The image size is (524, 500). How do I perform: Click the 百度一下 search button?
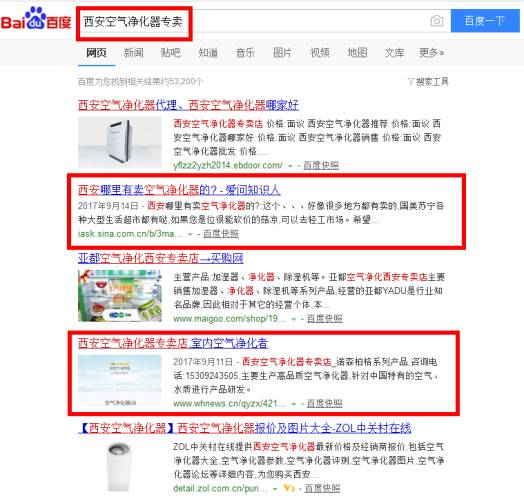click(485, 21)
